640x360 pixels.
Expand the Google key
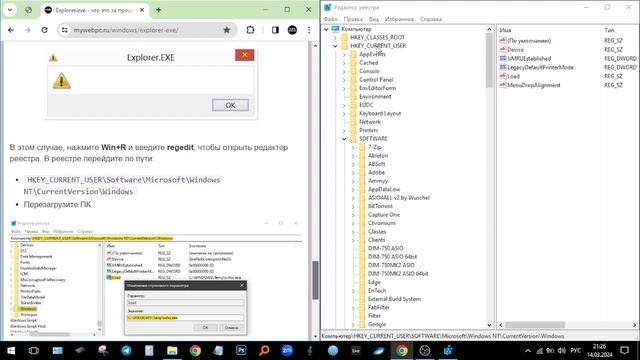[353, 324]
